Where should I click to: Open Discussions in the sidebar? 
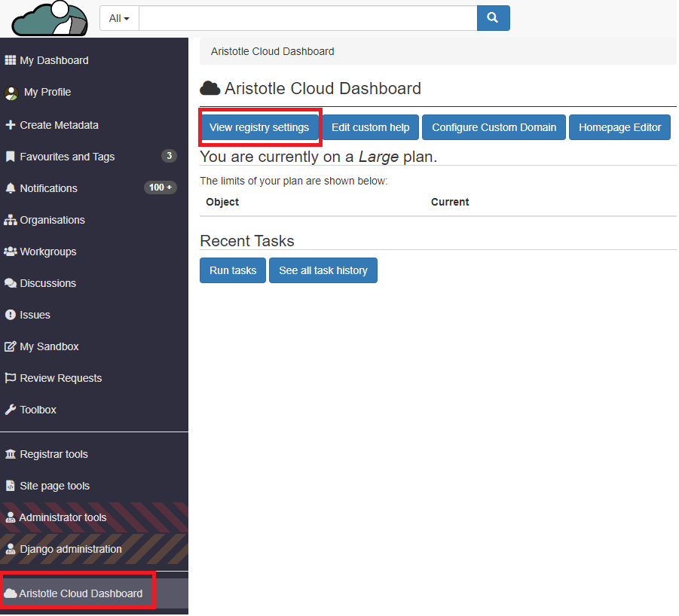point(47,283)
